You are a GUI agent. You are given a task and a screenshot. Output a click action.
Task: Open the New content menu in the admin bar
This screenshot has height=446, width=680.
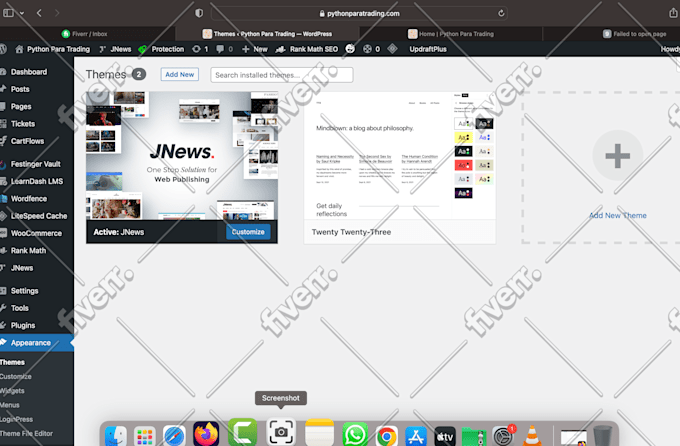(x=255, y=49)
